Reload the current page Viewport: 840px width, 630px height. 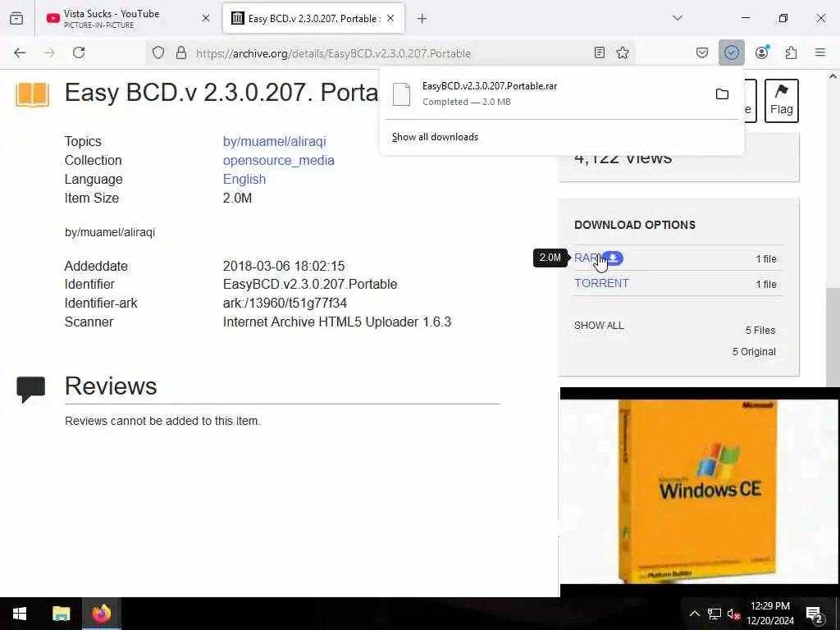click(x=79, y=52)
